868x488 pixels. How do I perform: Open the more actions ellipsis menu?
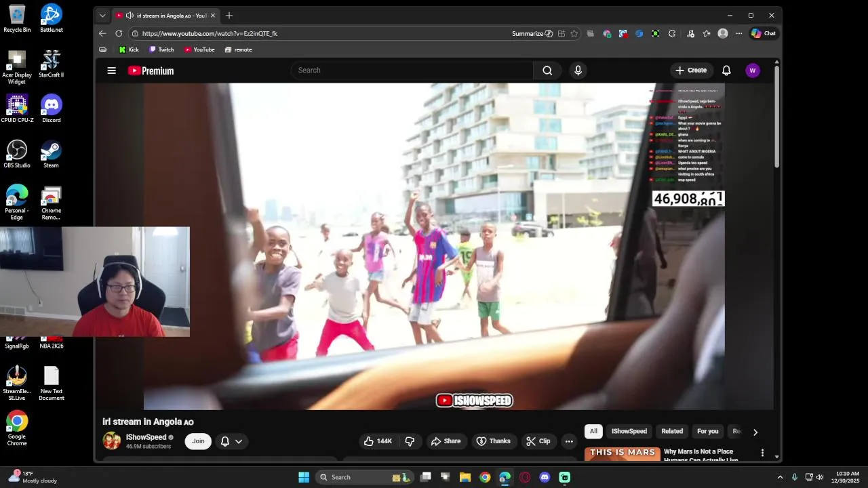pos(569,441)
